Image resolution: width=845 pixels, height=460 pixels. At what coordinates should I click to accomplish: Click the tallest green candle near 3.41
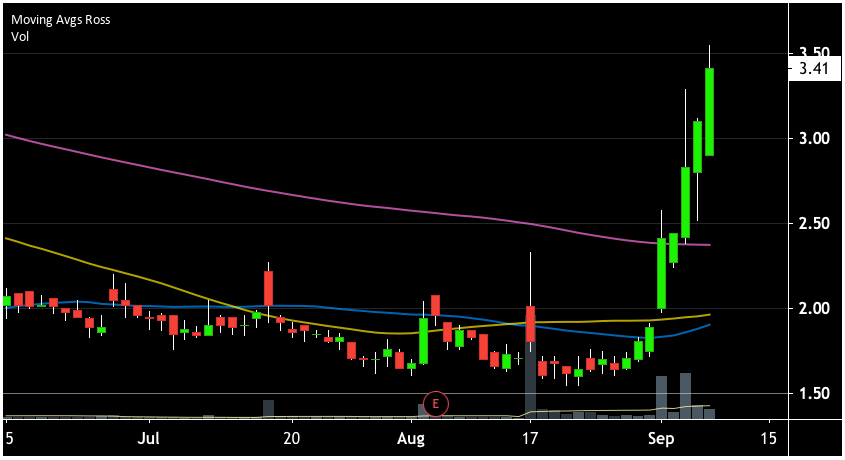pos(709,112)
